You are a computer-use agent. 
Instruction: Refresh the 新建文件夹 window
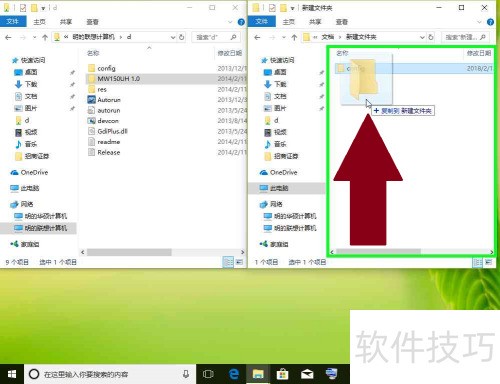(431, 37)
